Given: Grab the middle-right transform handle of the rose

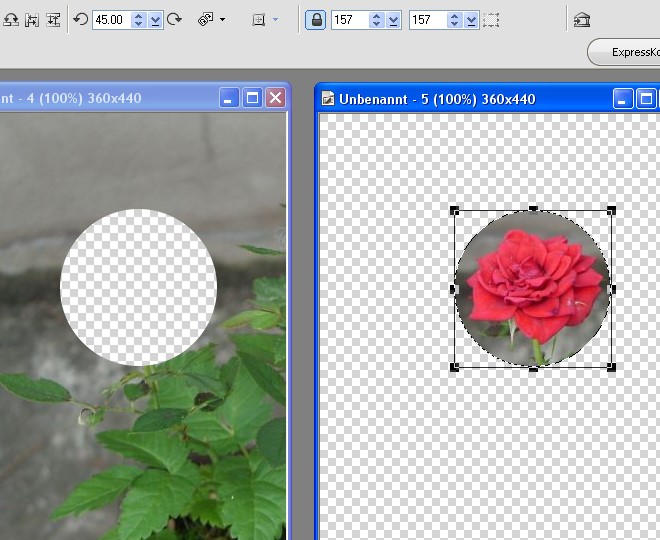Looking at the screenshot, I should 612,289.
